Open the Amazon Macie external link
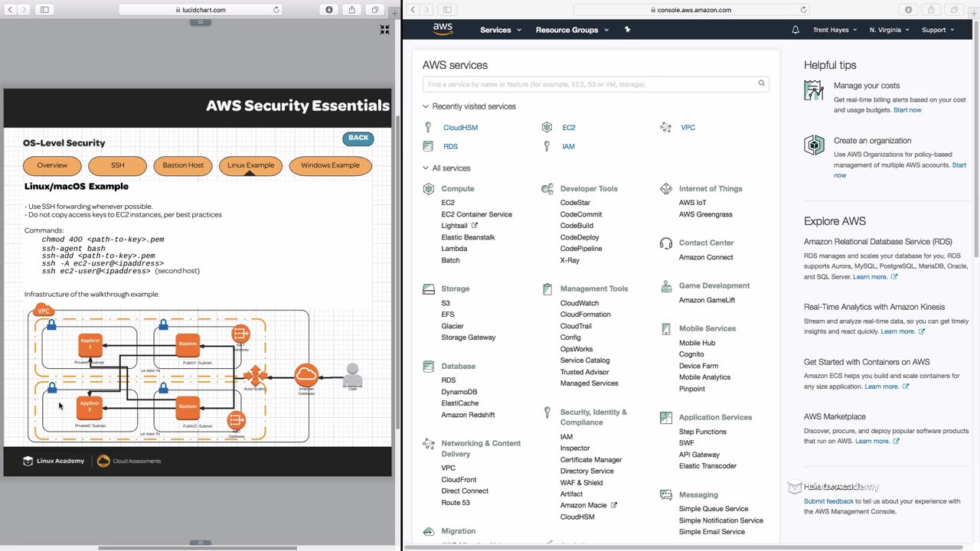The height and width of the screenshot is (551, 980). 588,505
